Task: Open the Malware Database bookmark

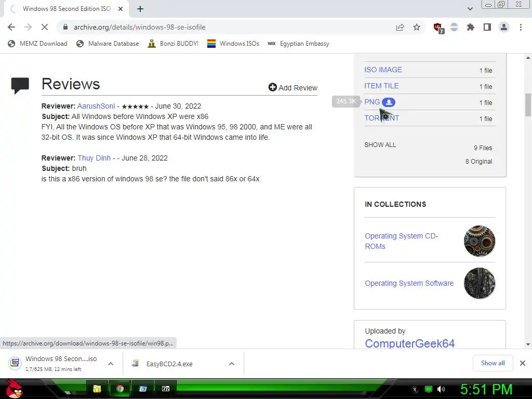Action: pyautogui.click(x=108, y=44)
